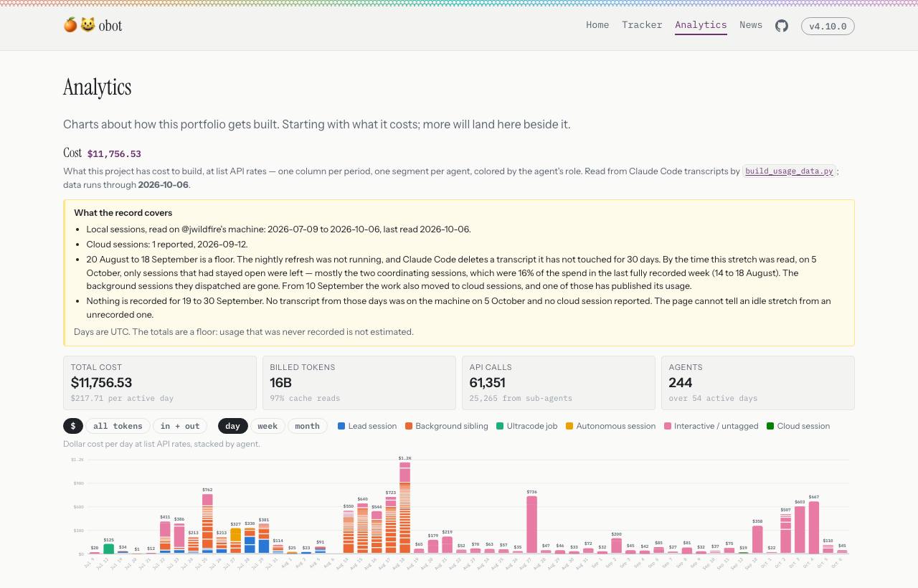Open the Tracker nav item
This screenshot has width=918, height=588.
pos(642,25)
